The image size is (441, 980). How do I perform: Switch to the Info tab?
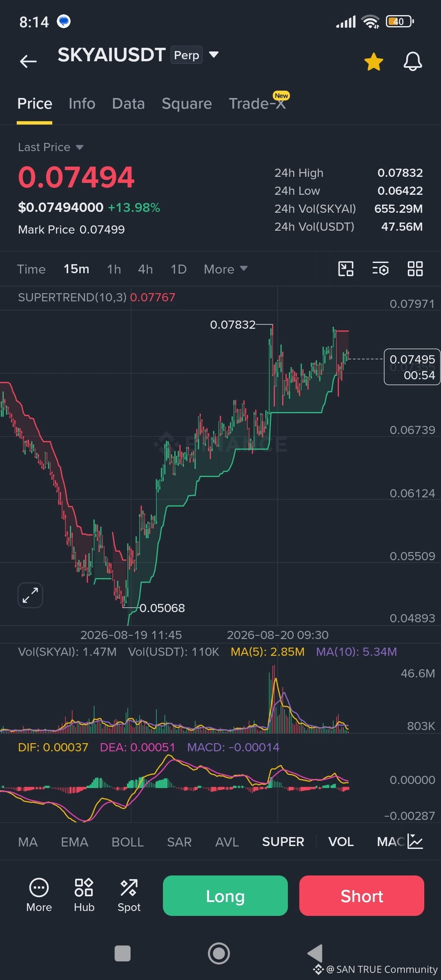82,104
